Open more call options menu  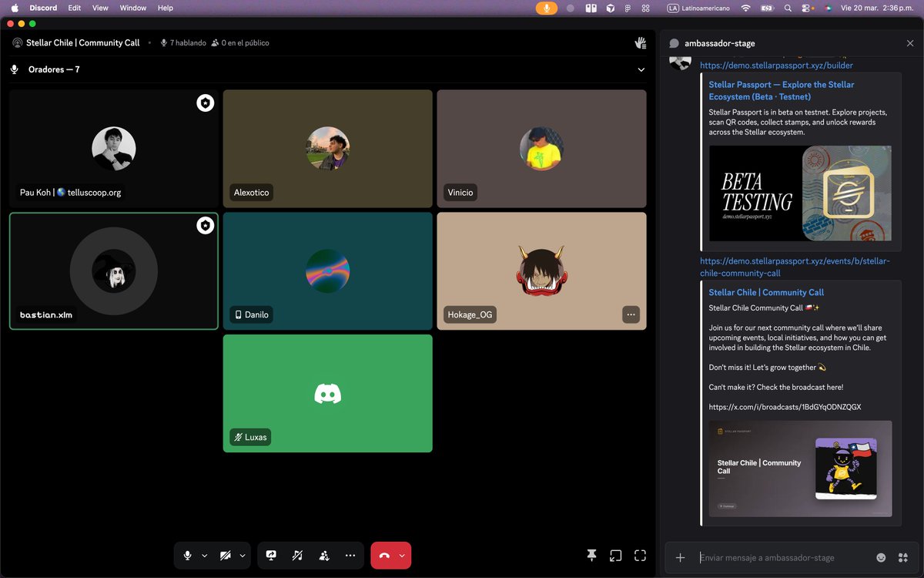[x=350, y=555]
